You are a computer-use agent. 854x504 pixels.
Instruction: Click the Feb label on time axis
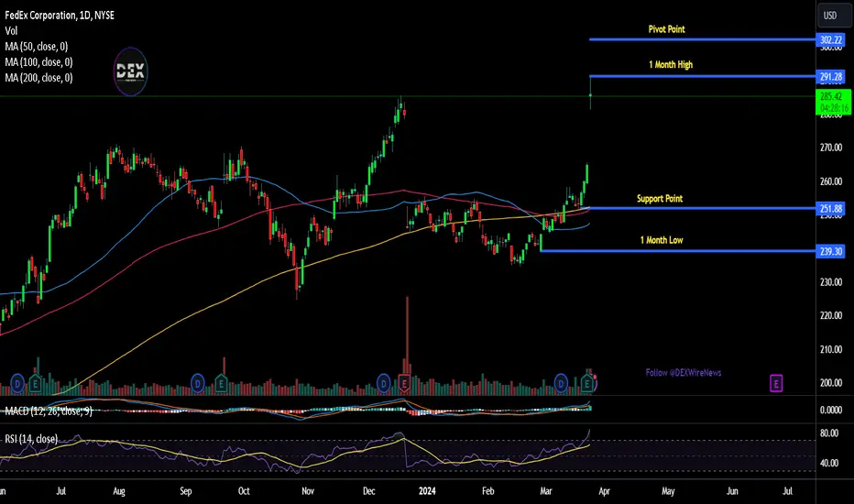(488, 491)
